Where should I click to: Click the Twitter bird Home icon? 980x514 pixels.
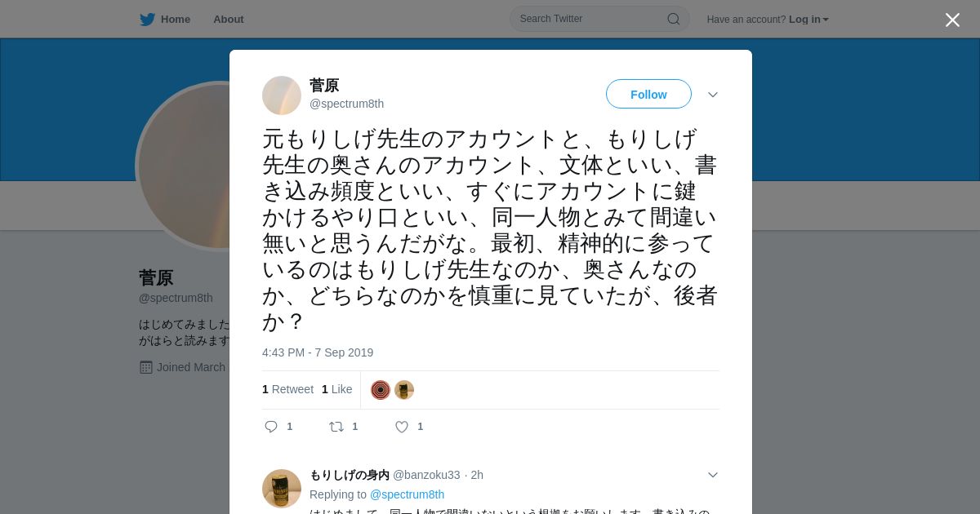point(147,20)
